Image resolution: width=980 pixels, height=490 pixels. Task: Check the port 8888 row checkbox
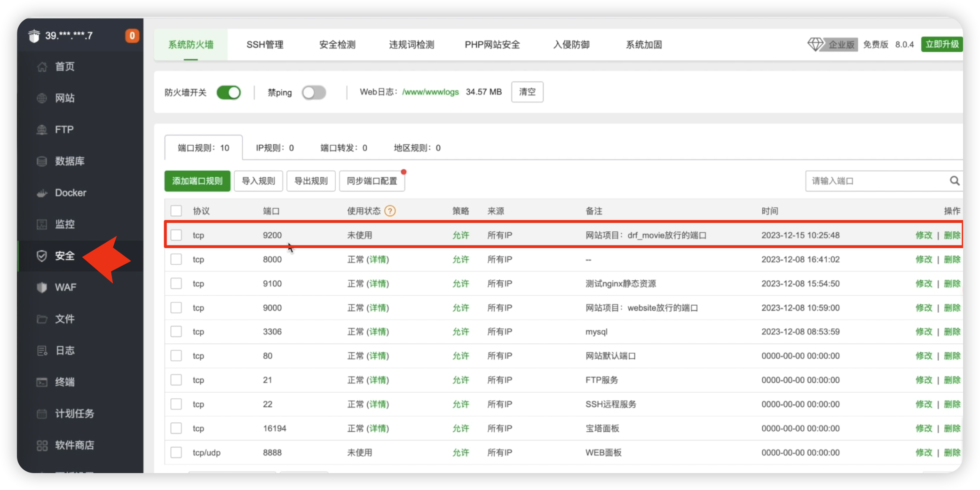tap(176, 452)
